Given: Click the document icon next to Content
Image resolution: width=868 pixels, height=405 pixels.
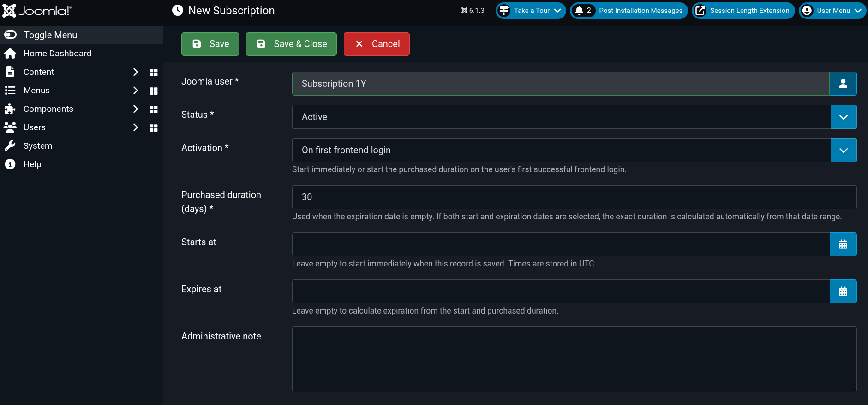Looking at the screenshot, I should coord(10,72).
